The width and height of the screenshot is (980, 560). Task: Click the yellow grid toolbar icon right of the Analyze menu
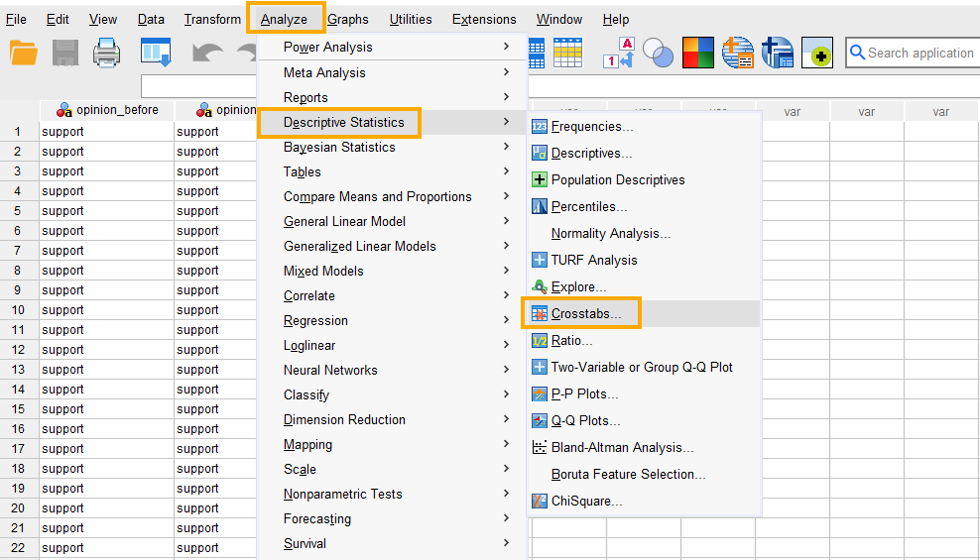pyautogui.click(x=567, y=53)
